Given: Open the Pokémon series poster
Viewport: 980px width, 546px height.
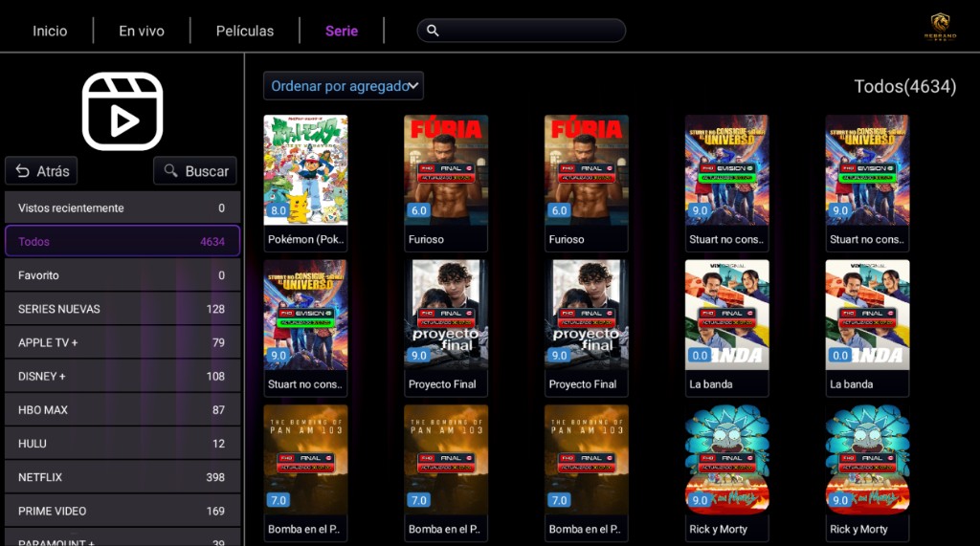Looking at the screenshot, I should (305, 170).
